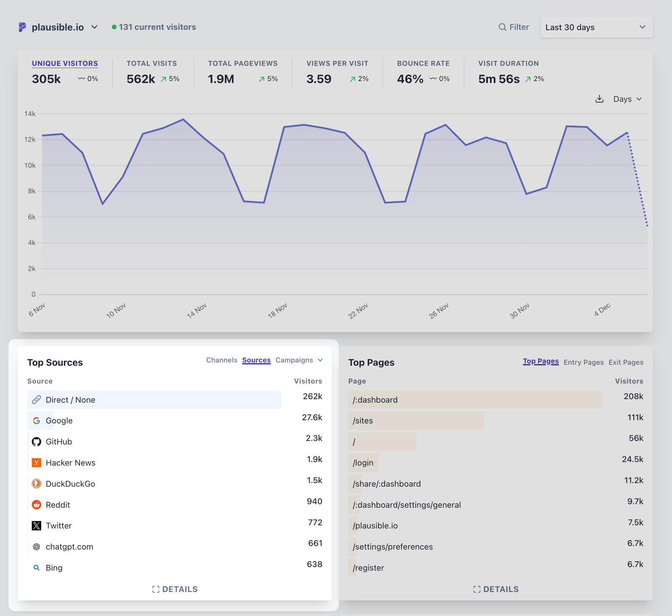Expand the Days interval dropdown
The image size is (672, 616).
pos(627,99)
